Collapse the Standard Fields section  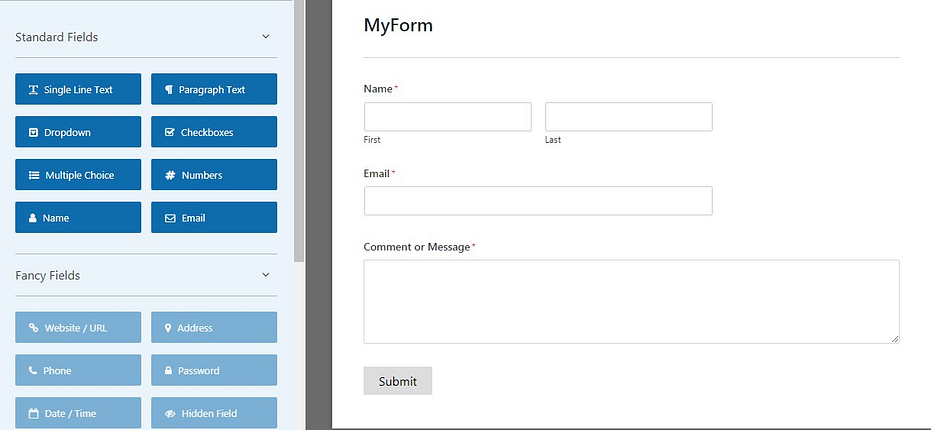265,37
